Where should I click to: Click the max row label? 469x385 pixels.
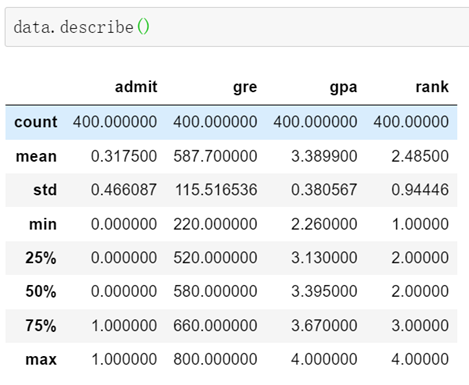[41, 359]
